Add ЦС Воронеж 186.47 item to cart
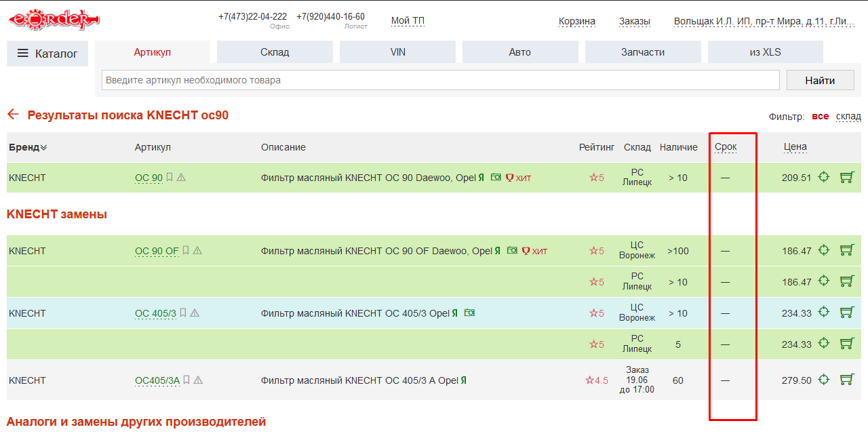The width and height of the screenshot is (868, 438). pos(846,250)
